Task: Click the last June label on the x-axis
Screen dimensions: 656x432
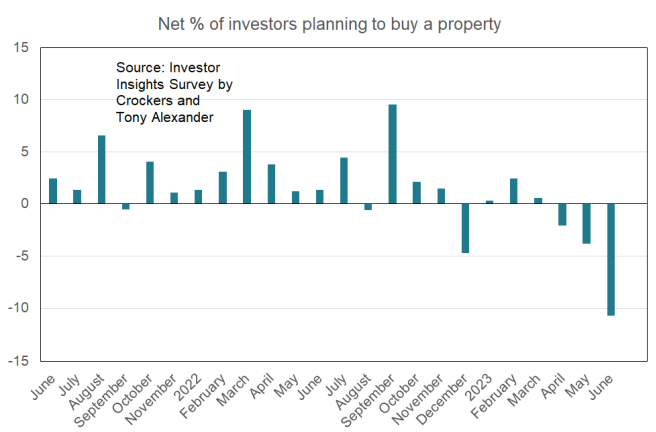Action: [x=601, y=386]
